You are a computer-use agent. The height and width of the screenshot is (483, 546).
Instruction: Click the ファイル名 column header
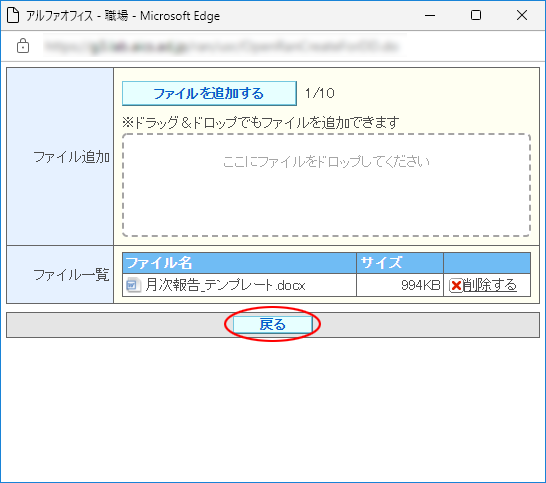[x=239, y=263]
